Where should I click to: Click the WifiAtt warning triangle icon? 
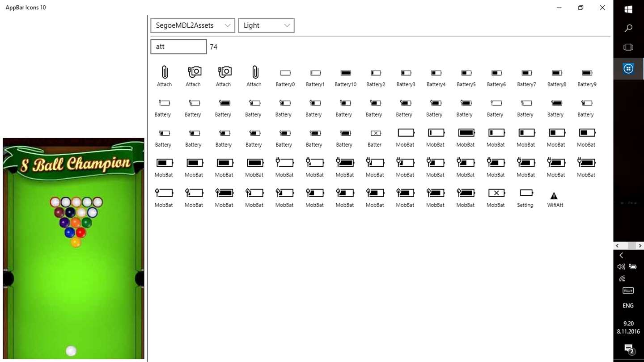point(554,195)
